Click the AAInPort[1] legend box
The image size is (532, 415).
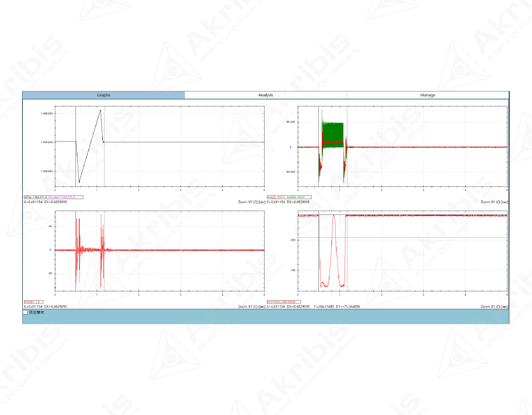tap(284, 302)
